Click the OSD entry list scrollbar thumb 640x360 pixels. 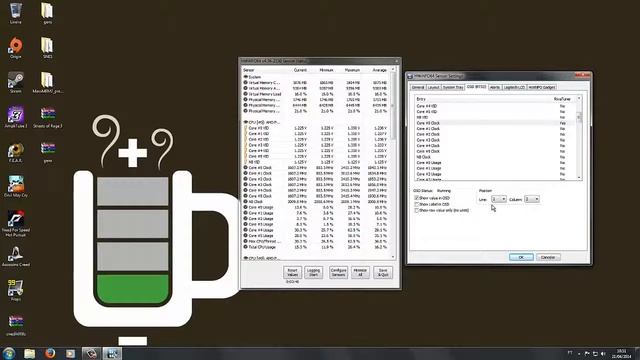[579, 117]
